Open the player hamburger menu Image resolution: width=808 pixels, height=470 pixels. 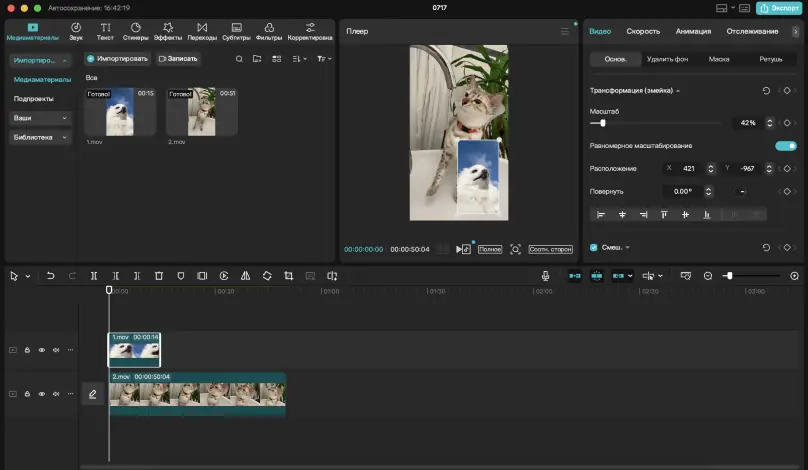coord(565,31)
